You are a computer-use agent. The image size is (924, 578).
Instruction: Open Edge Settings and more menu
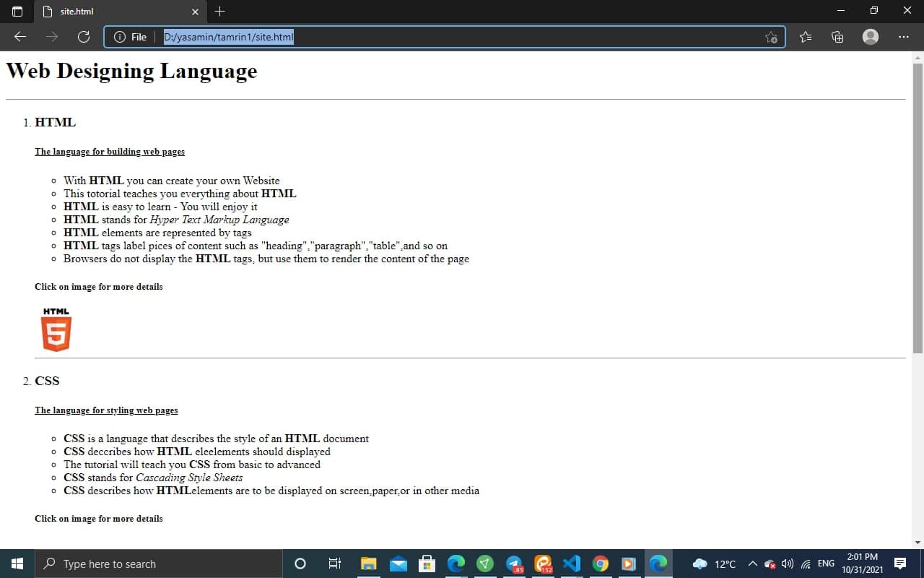(x=904, y=37)
